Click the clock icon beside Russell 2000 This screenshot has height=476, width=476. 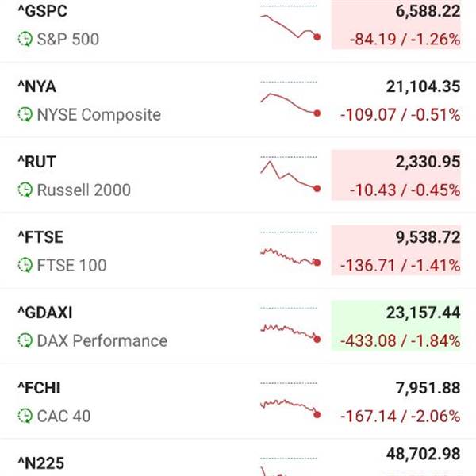click(x=25, y=190)
